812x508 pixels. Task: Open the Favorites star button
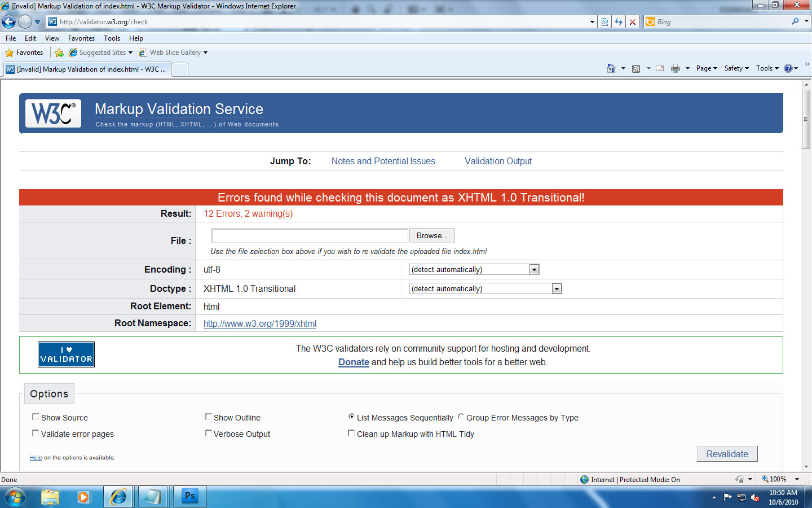(x=24, y=52)
